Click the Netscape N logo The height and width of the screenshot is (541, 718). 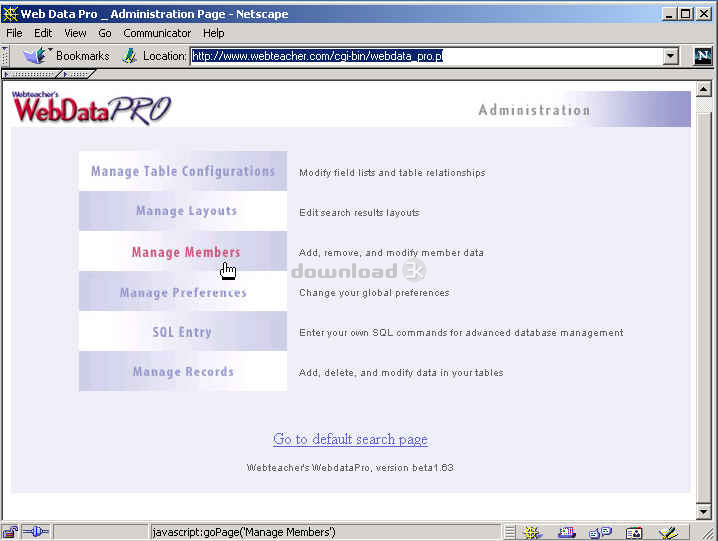point(703,56)
